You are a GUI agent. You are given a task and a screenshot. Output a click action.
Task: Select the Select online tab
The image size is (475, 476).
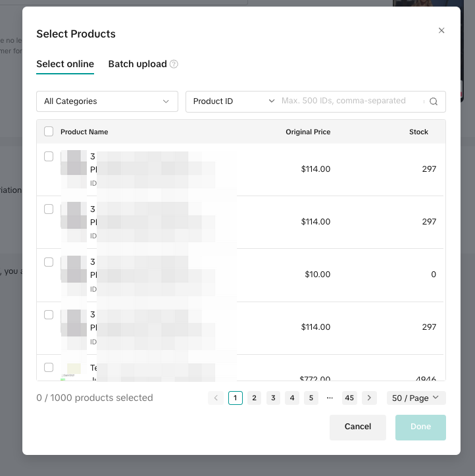[65, 64]
